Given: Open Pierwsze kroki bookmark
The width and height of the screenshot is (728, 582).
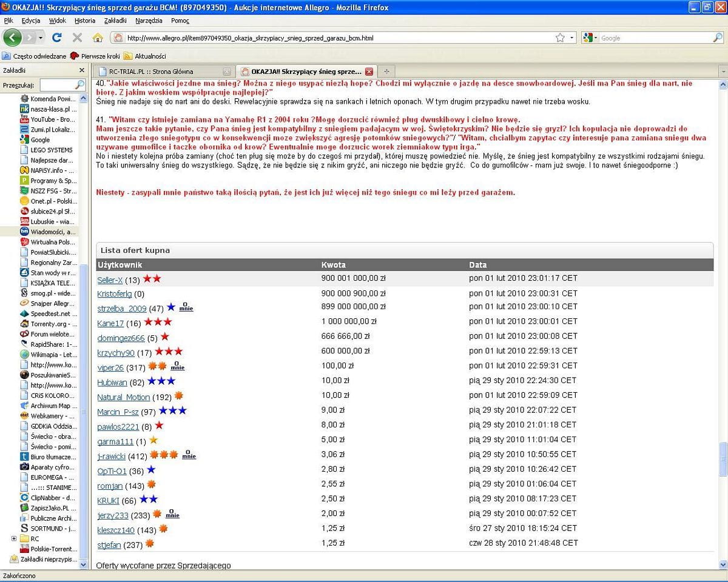Looking at the screenshot, I should [95, 56].
